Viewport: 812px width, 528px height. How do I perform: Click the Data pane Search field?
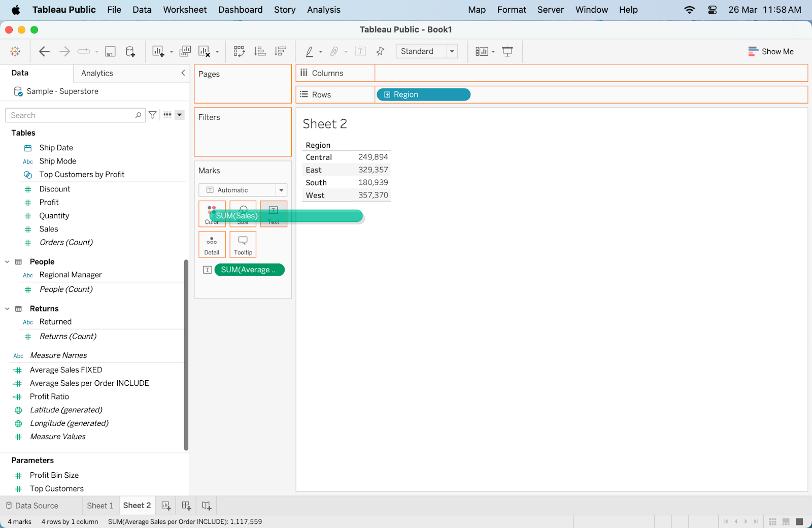75,115
